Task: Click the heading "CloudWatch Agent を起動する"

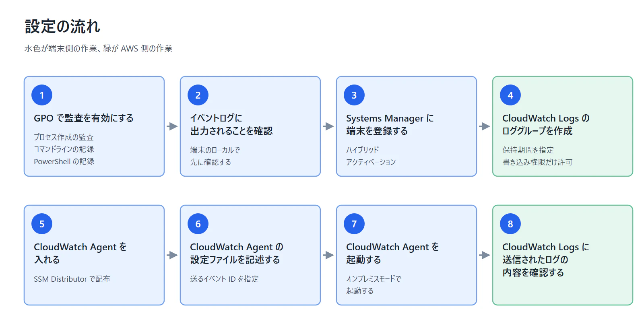Action: 392,253
